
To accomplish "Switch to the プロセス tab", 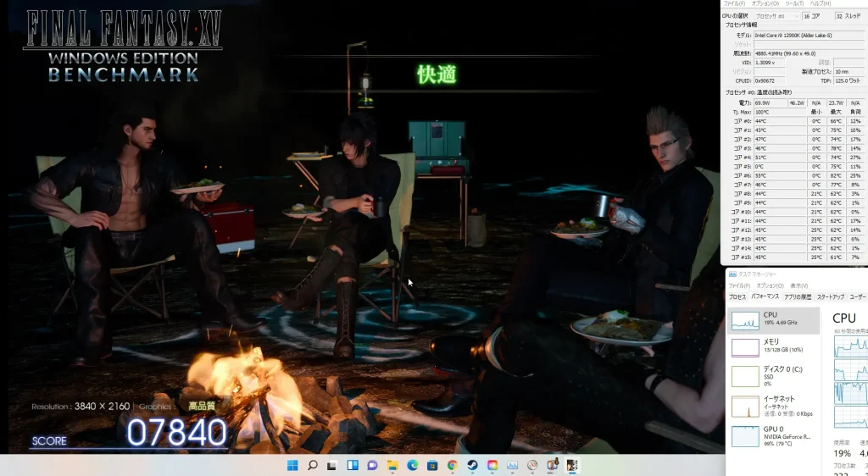I will click(x=737, y=297).
